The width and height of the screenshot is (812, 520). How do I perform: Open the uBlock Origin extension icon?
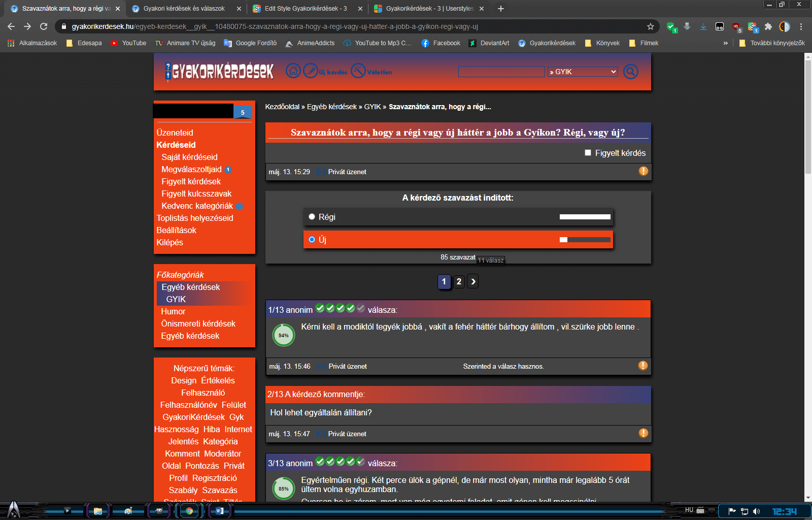[x=736, y=26]
